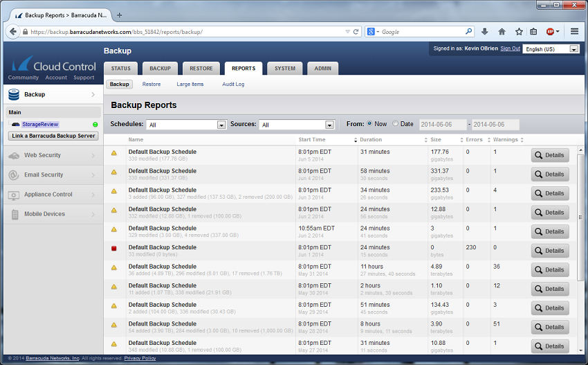Viewport: 588px width, 365px height.
Task: Open the Restore reports subtab
Action: (x=151, y=84)
